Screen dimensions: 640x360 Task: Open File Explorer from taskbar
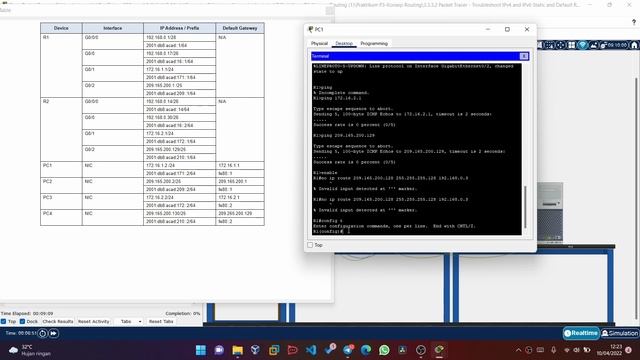click(237, 350)
